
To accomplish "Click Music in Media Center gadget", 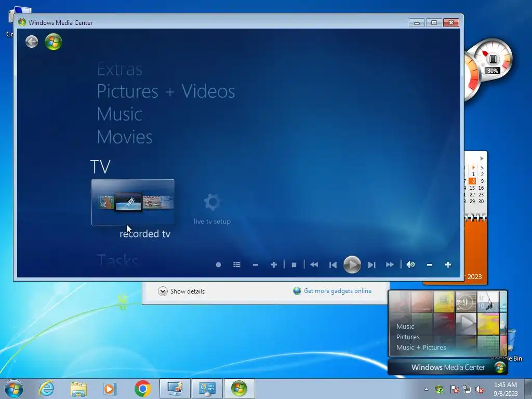I will pos(405,326).
